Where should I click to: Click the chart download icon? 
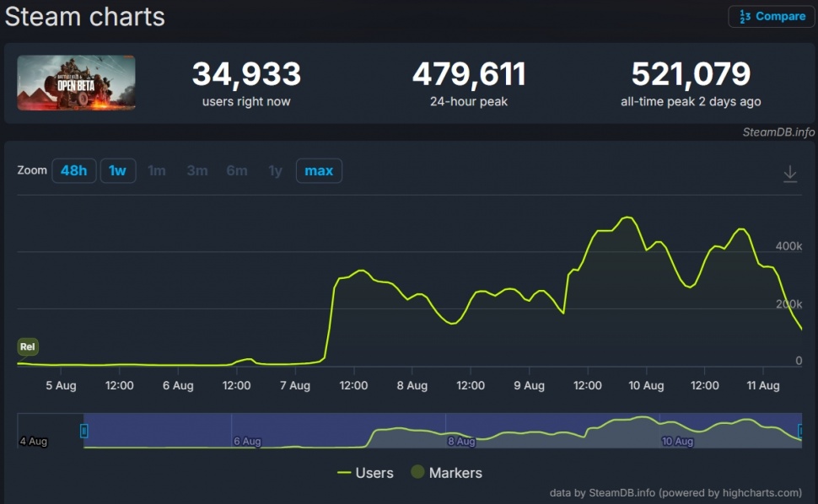pyautogui.click(x=790, y=174)
